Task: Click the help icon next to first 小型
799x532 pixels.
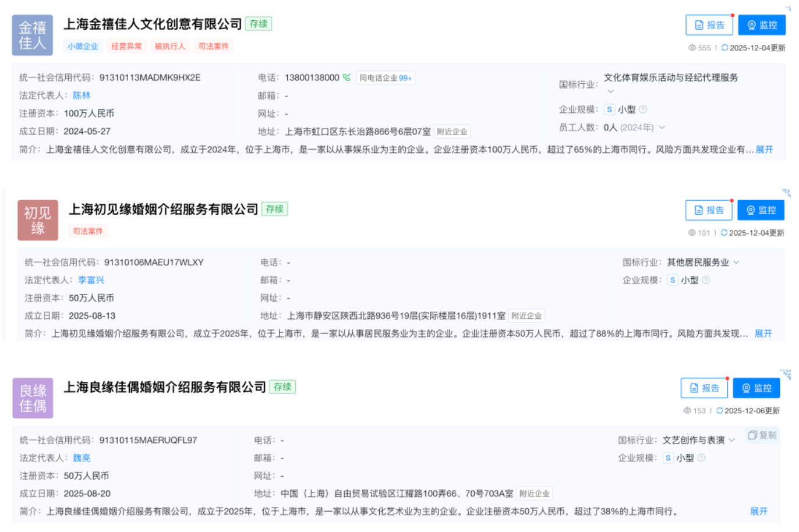Action: tap(643, 109)
